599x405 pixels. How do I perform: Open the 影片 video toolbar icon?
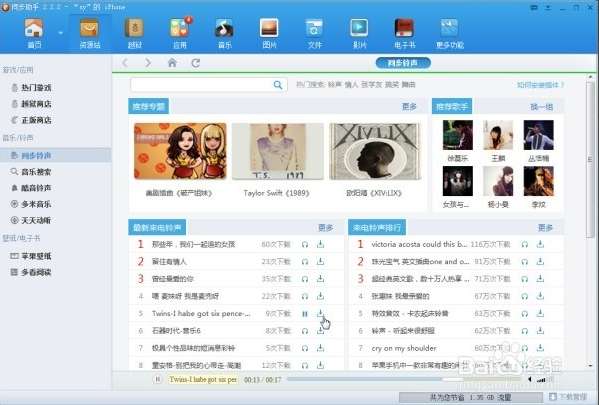[x=359, y=34]
